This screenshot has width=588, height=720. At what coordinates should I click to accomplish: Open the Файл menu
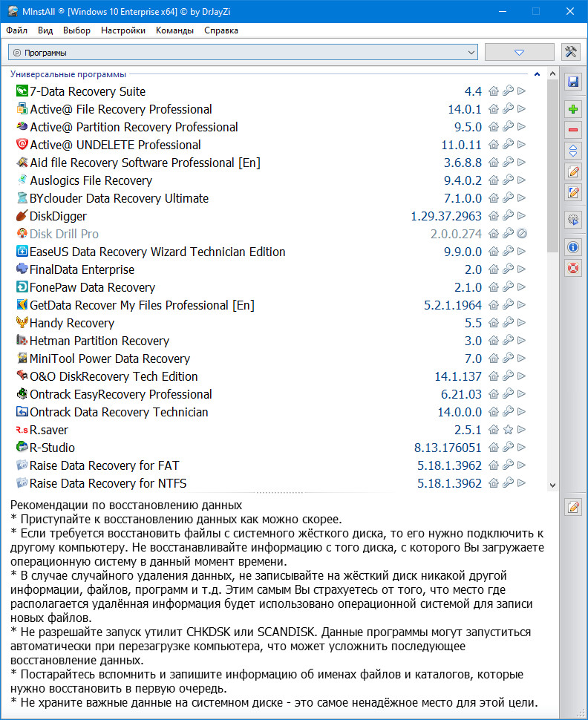click(16, 30)
